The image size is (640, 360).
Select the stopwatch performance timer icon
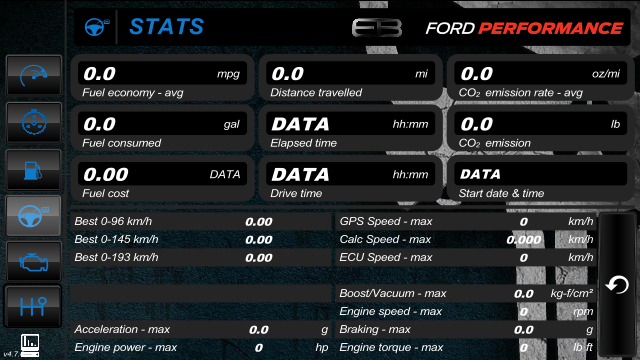click(34, 122)
